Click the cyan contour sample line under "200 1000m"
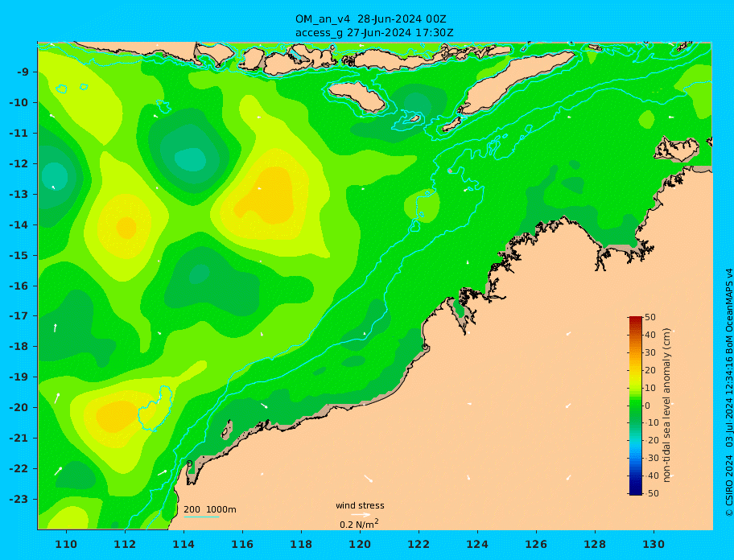Image resolution: width=734 pixels, height=560 pixels. (x=201, y=517)
